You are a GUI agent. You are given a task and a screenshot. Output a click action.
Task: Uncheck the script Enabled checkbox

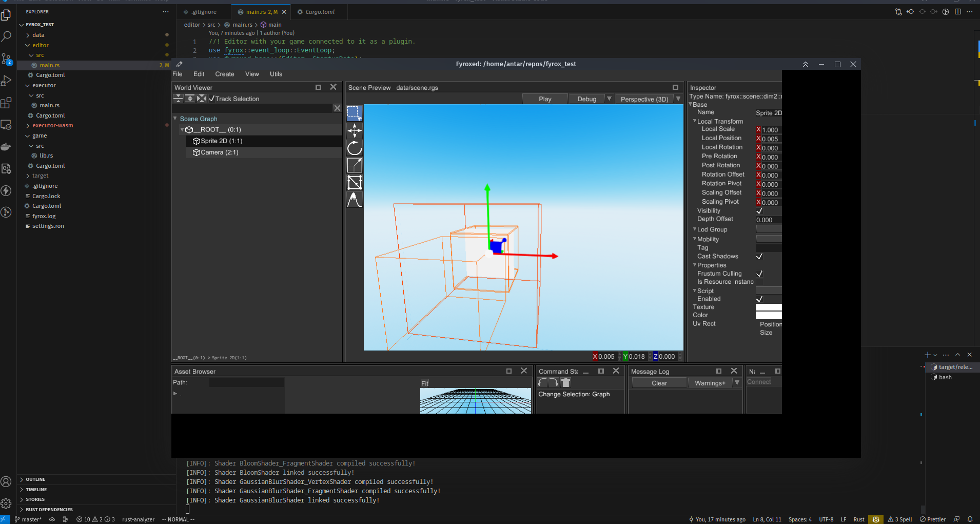tap(760, 298)
